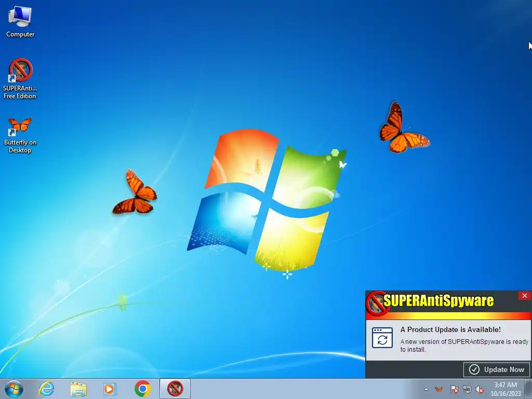Viewport: 532px width, 399px height.
Task: Select SUPERAntiSpyware Free Edition desktop shortcut
Action: pyautogui.click(x=20, y=79)
